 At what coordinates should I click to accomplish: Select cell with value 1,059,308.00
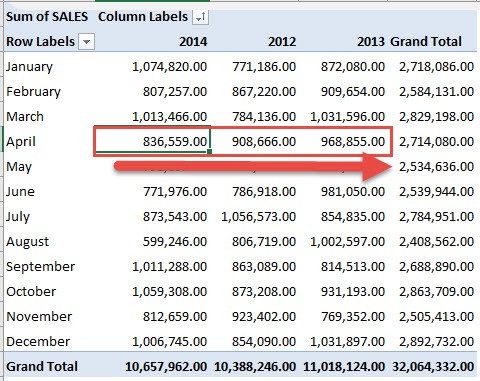[169, 292]
